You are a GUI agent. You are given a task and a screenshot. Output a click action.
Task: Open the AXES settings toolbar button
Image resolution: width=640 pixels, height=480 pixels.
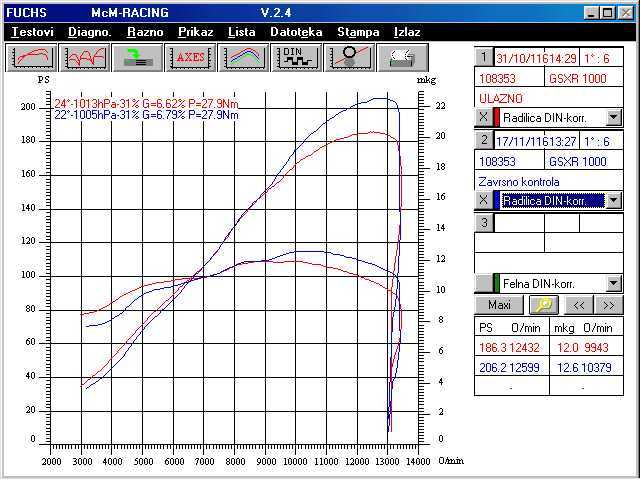[190, 57]
